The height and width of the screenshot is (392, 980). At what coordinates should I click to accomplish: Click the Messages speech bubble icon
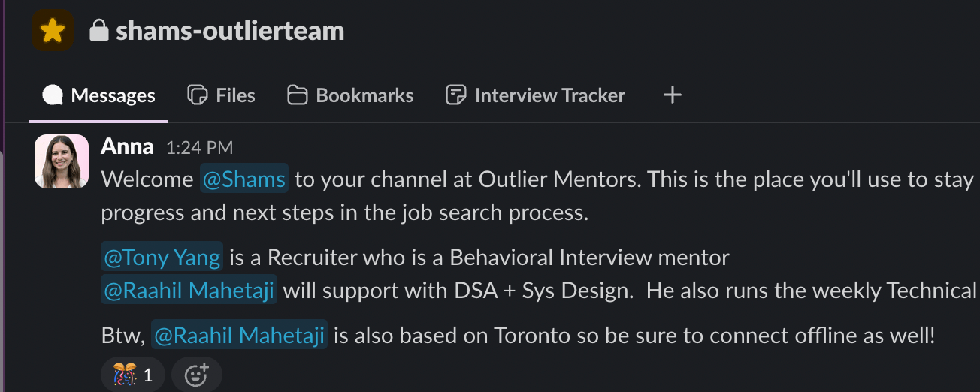point(53,96)
